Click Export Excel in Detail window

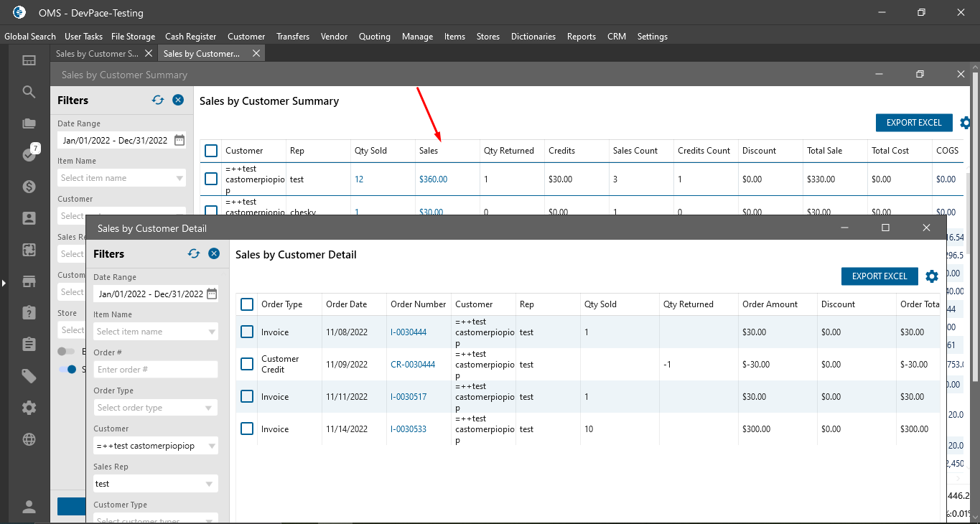click(x=879, y=276)
